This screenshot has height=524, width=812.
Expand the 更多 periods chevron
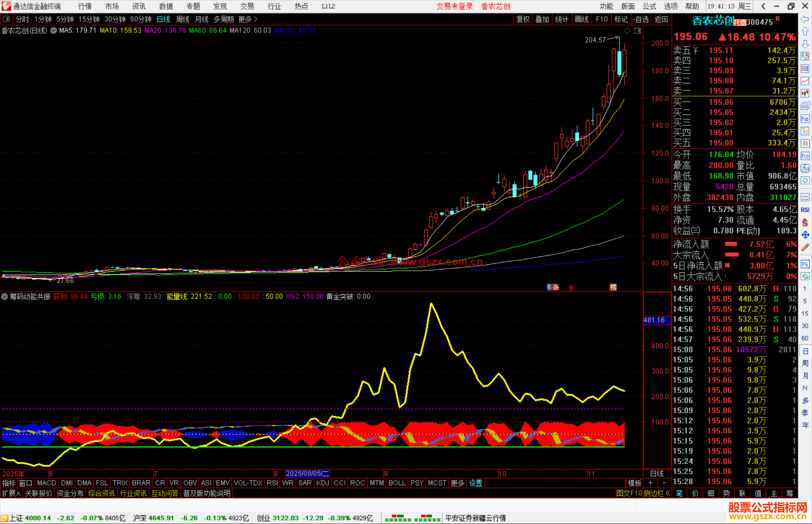256,19
